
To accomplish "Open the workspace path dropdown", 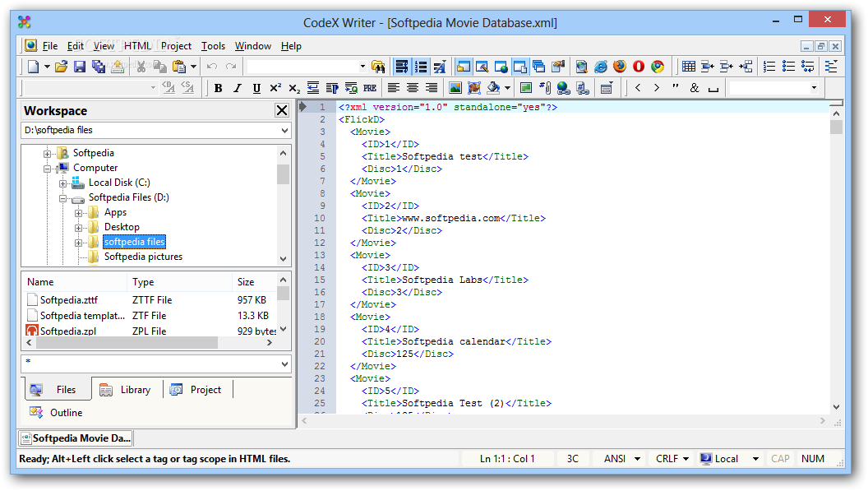I will pos(284,131).
